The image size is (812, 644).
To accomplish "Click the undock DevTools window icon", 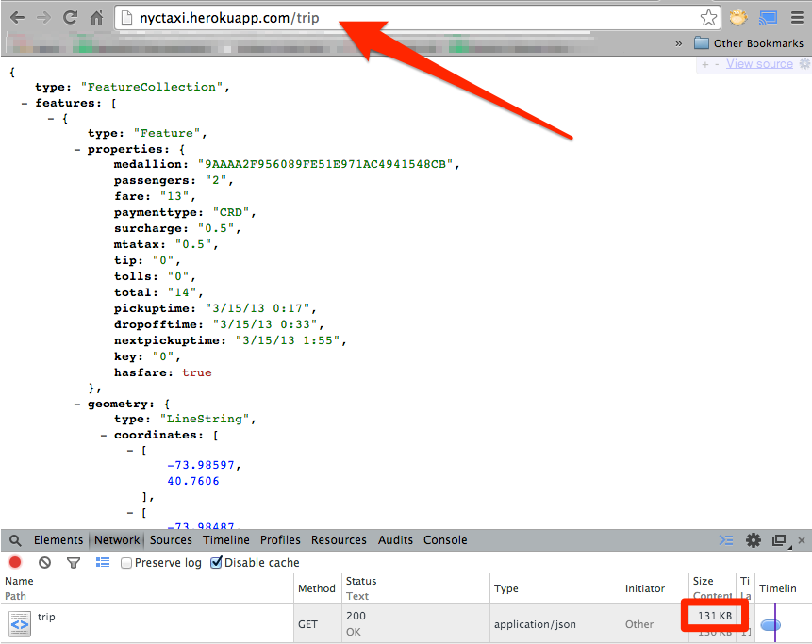I will pyautogui.click(x=781, y=540).
